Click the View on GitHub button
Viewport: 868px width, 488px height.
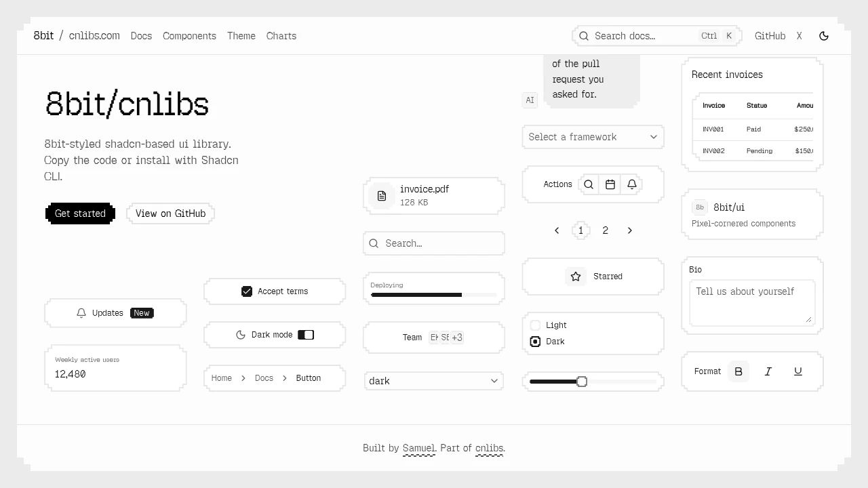point(170,213)
